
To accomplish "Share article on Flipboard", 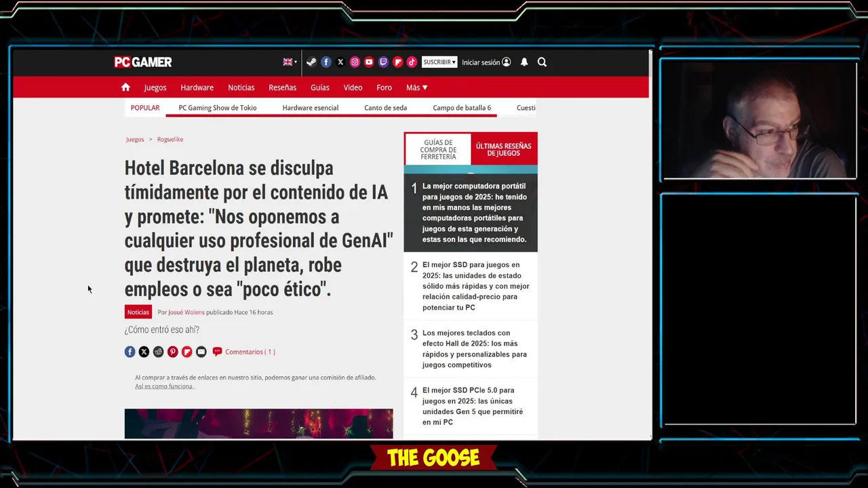I will [x=187, y=352].
